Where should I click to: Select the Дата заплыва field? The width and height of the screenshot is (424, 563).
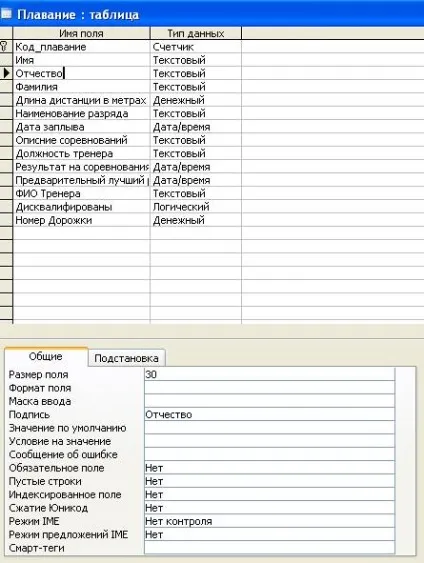click(x=81, y=127)
